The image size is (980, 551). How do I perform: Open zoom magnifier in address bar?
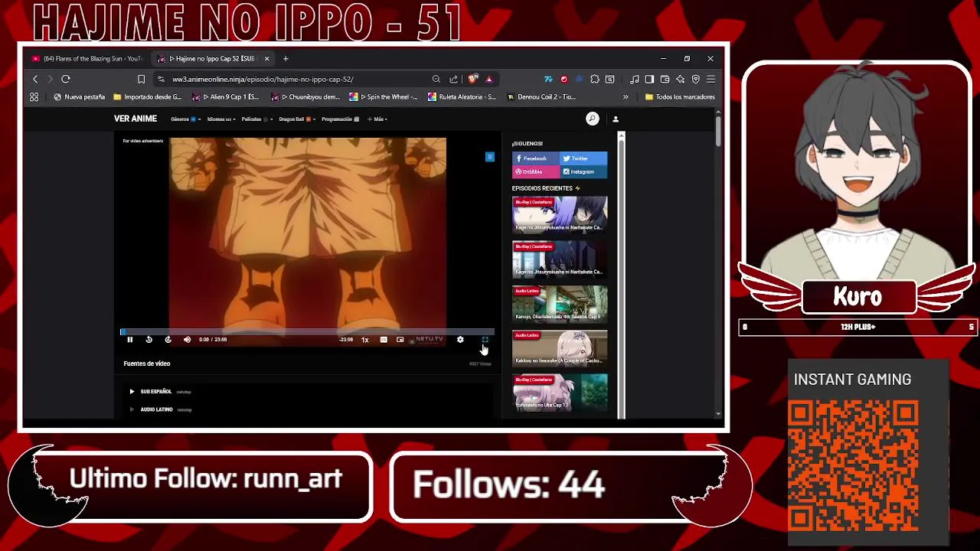coord(436,79)
